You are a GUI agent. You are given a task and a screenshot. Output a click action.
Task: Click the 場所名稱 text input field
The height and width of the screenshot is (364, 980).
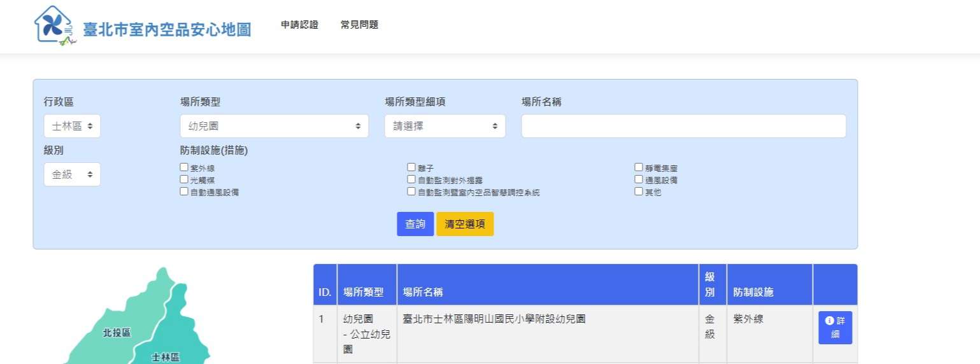[683, 126]
